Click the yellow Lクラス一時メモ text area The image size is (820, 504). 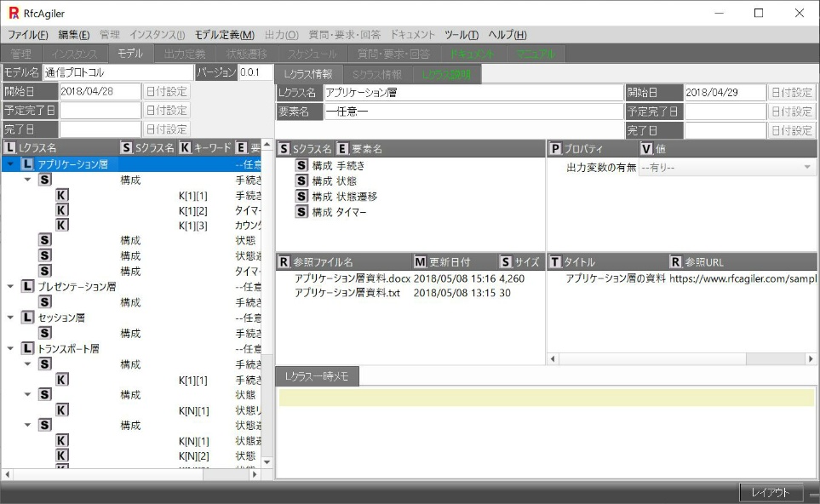coord(547,398)
